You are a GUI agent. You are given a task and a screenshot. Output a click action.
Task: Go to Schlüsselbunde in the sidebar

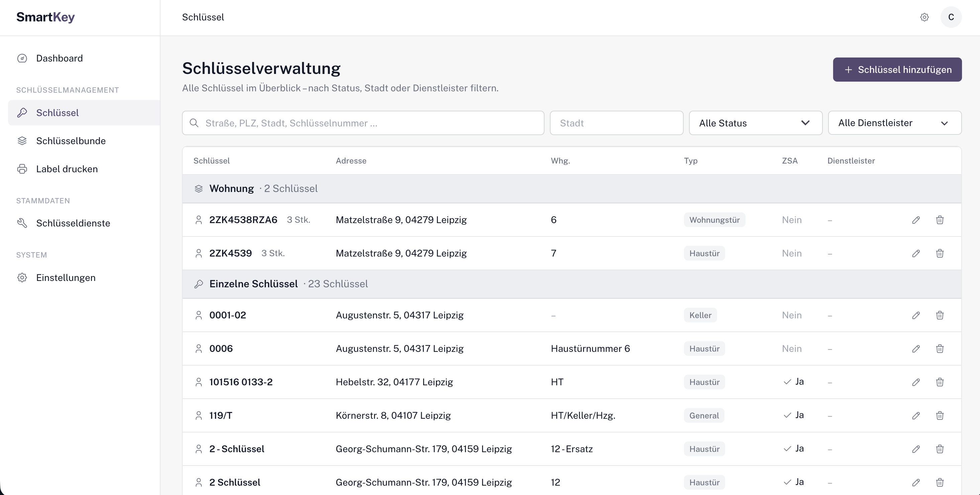tap(84, 141)
